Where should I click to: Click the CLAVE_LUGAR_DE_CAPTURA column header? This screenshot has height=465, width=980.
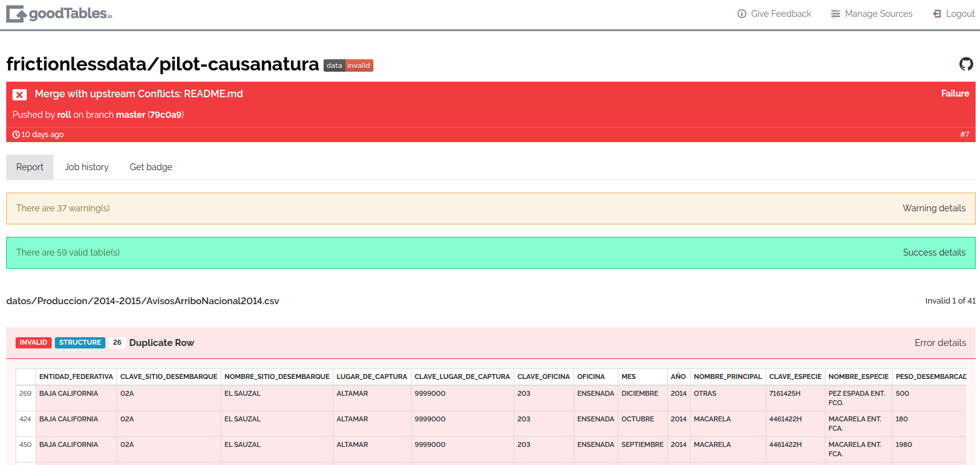click(x=462, y=376)
